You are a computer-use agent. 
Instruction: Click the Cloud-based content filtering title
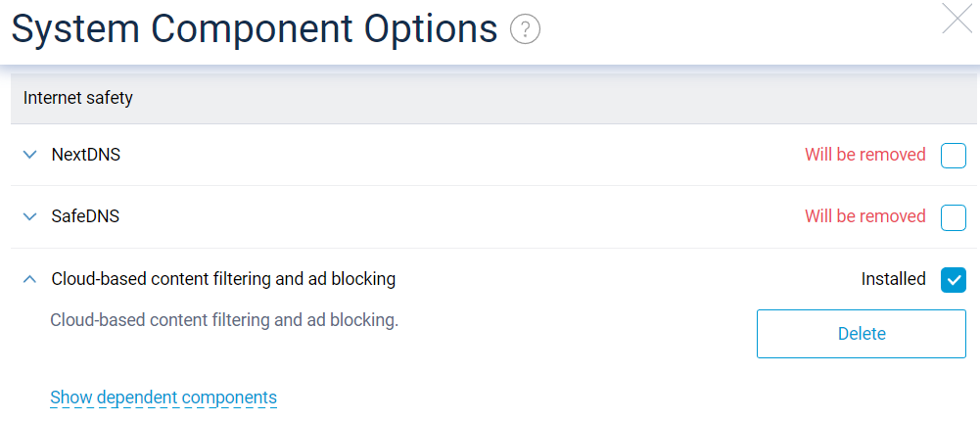(223, 279)
